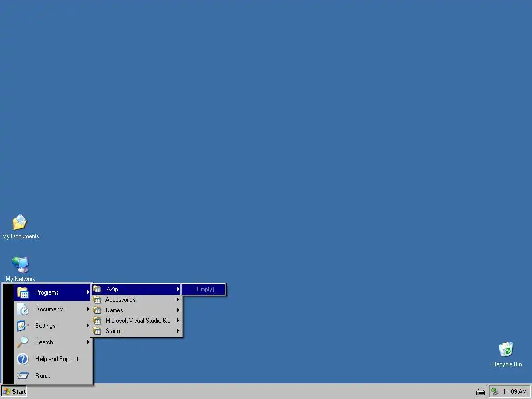Open the Startup submenu label
The image size is (532, 399).
pos(114,331)
